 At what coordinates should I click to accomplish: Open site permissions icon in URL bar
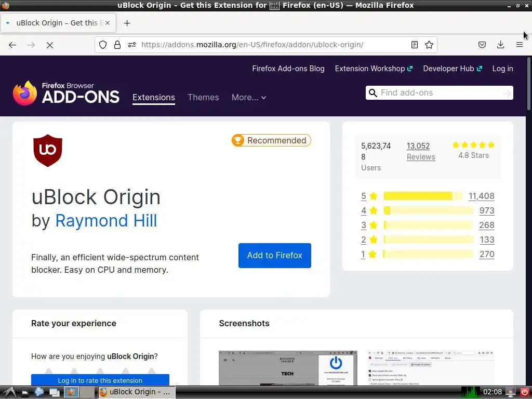[x=132, y=45]
